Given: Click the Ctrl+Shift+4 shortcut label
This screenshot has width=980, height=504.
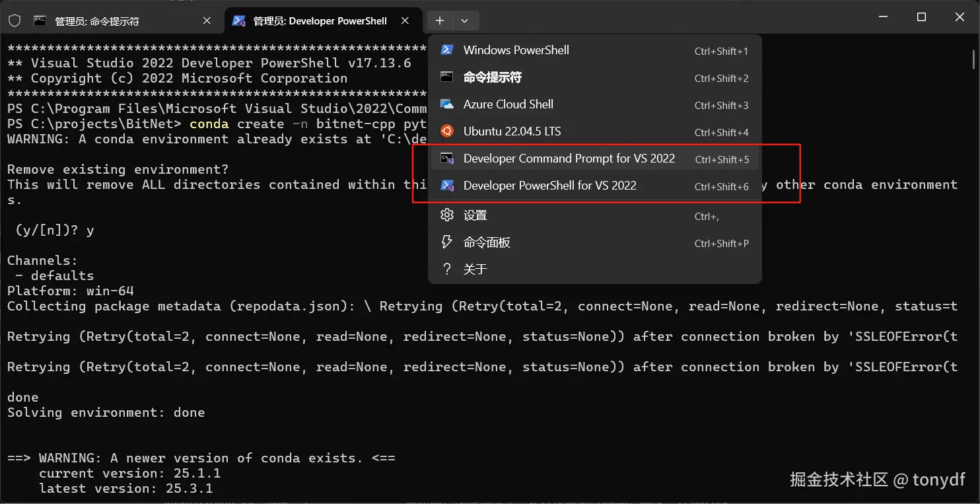Looking at the screenshot, I should (721, 132).
